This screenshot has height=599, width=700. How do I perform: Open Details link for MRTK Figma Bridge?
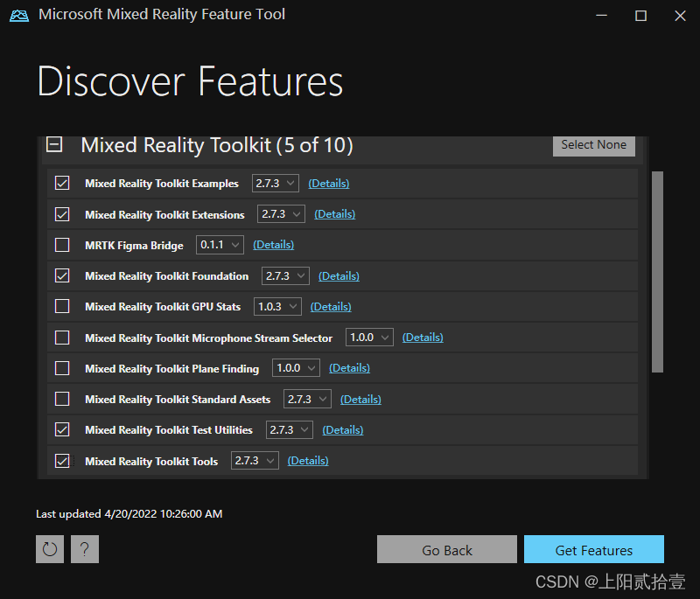click(x=273, y=245)
